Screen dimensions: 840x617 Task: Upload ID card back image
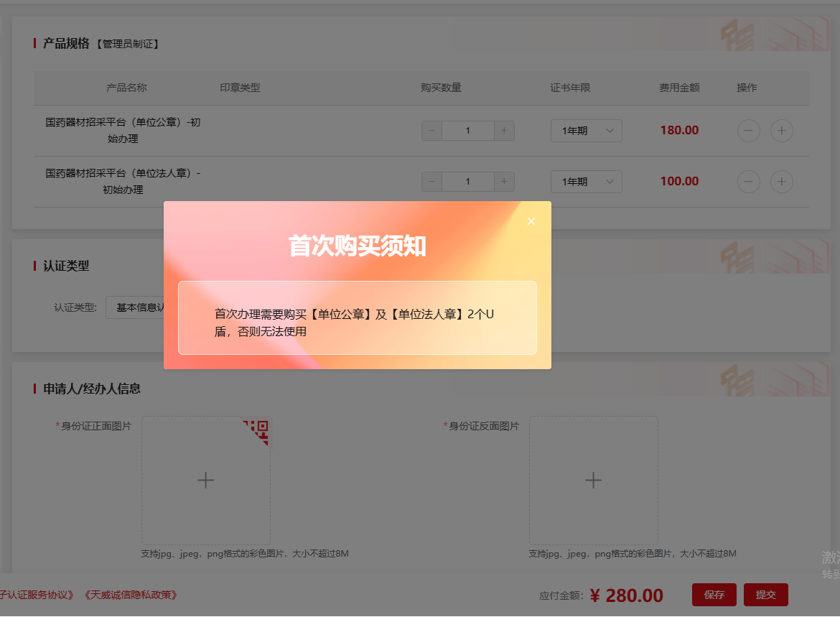point(593,480)
